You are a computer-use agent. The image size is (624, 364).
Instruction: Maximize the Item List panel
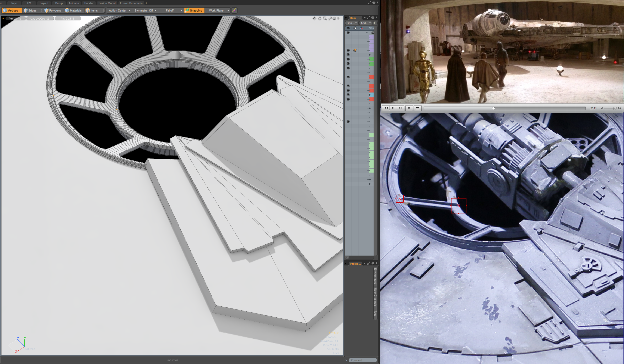pos(368,18)
